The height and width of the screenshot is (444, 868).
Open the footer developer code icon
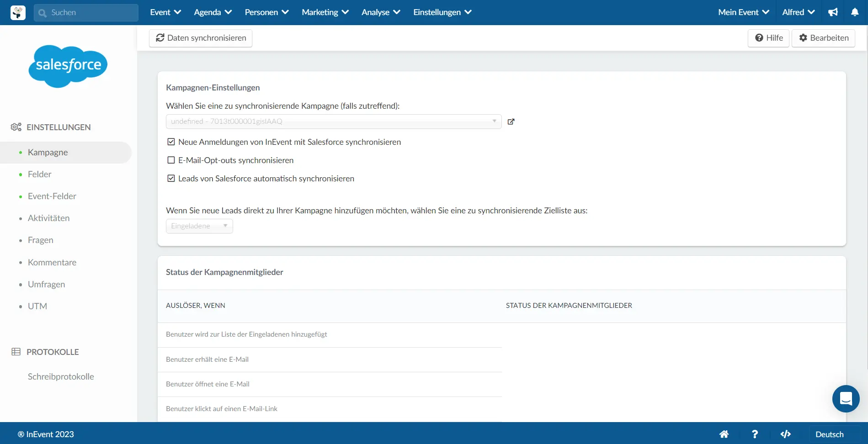(x=785, y=434)
